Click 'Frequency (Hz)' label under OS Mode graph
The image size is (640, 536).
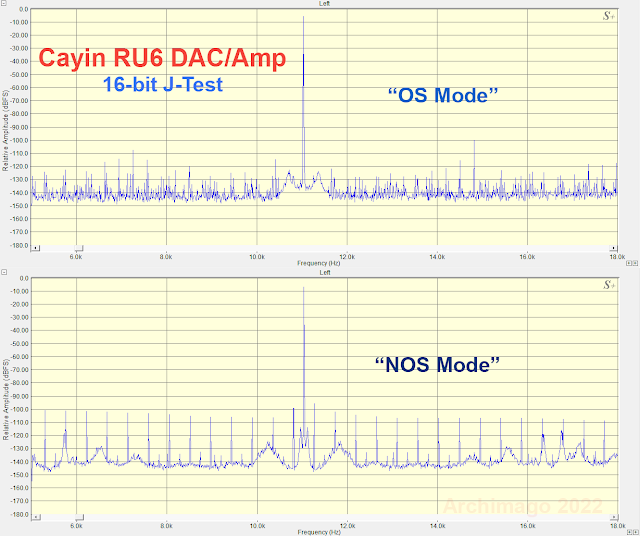(318, 263)
